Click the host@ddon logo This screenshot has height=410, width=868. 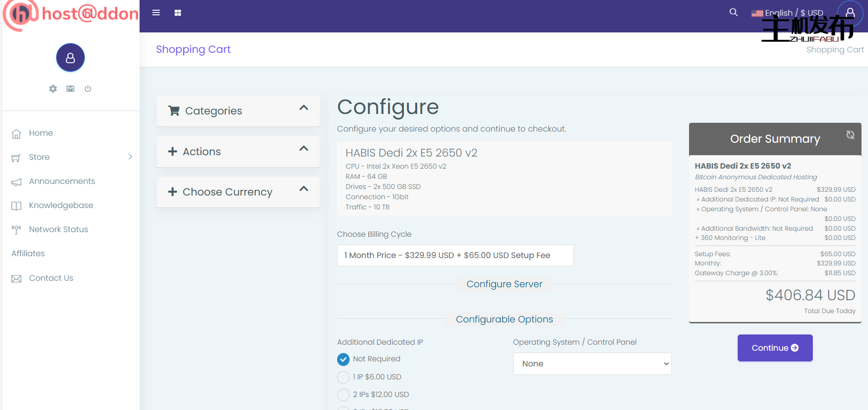click(x=70, y=15)
